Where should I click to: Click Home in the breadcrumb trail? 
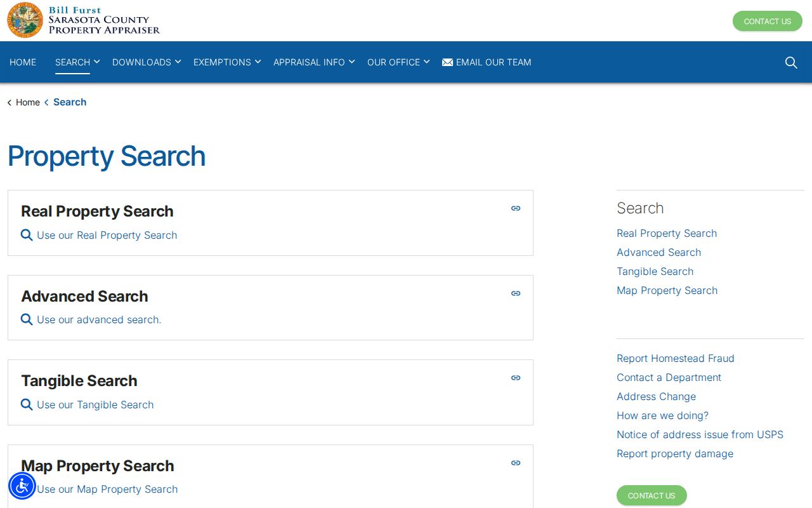[28, 102]
